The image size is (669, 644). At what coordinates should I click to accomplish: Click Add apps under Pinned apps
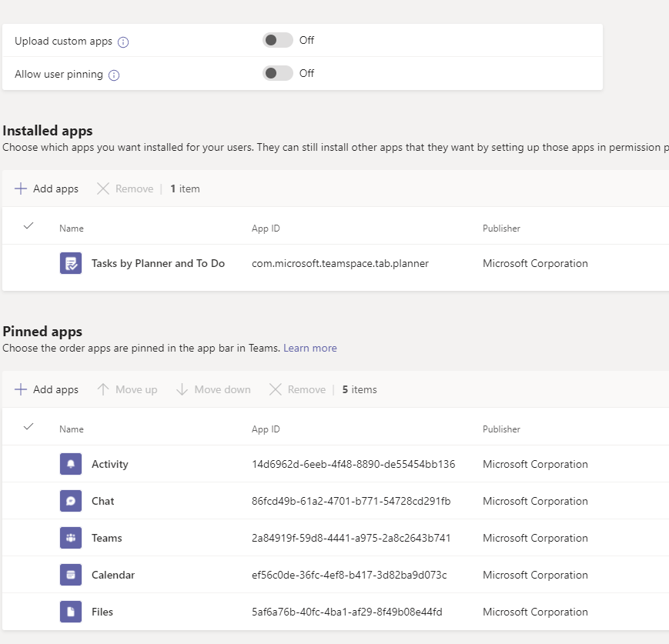tap(46, 389)
